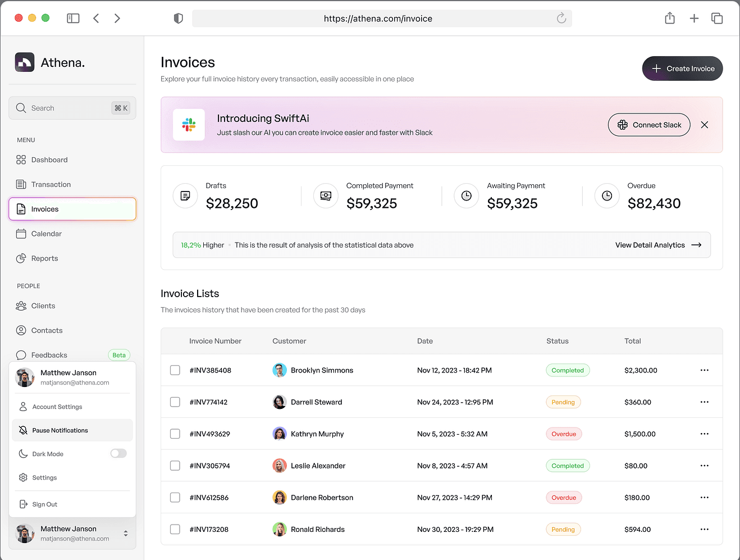740x560 pixels.
Task: Open the Search field in the sidebar
Action: click(62, 108)
